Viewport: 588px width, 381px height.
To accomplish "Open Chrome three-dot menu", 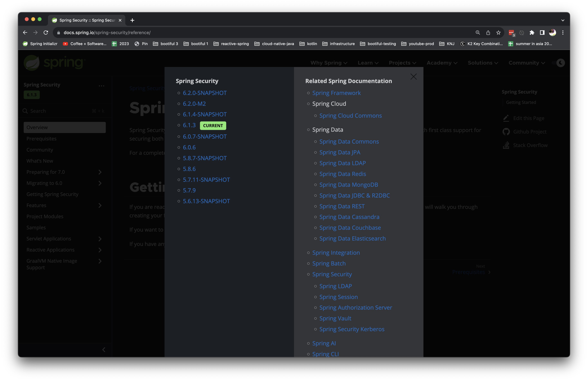I will 563,32.
